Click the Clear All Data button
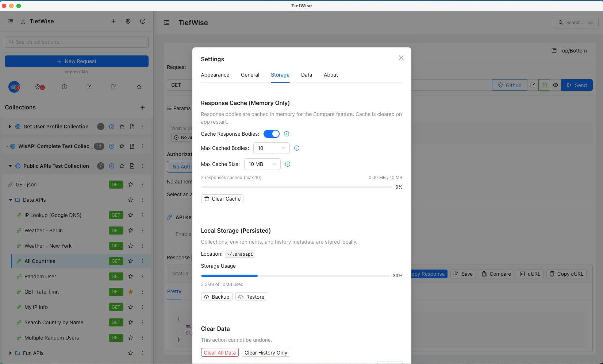This screenshot has width=603, height=364. (220, 353)
